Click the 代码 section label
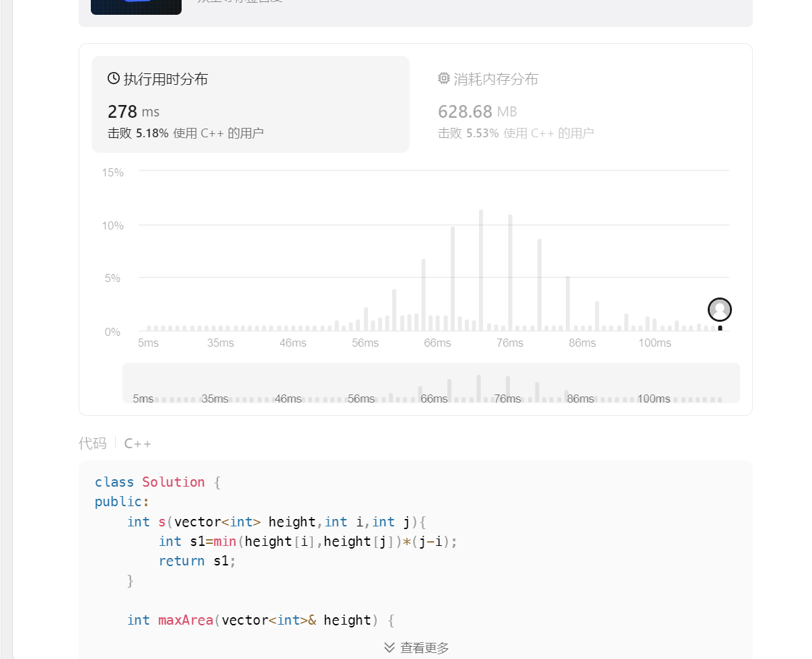 point(92,444)
